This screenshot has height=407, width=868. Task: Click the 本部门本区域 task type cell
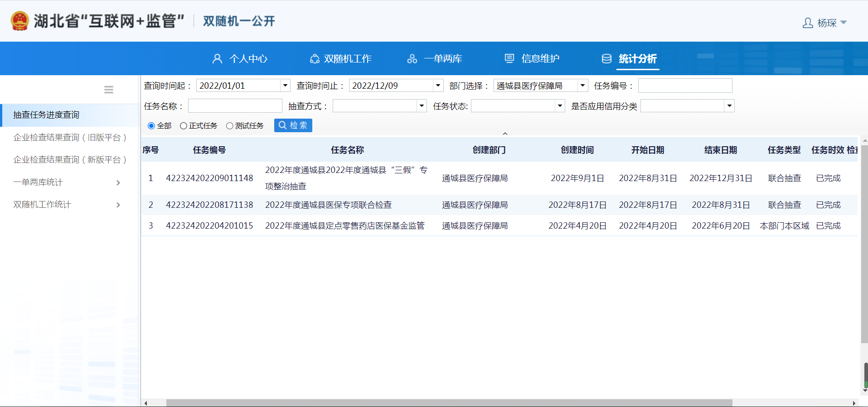[785, 226]
